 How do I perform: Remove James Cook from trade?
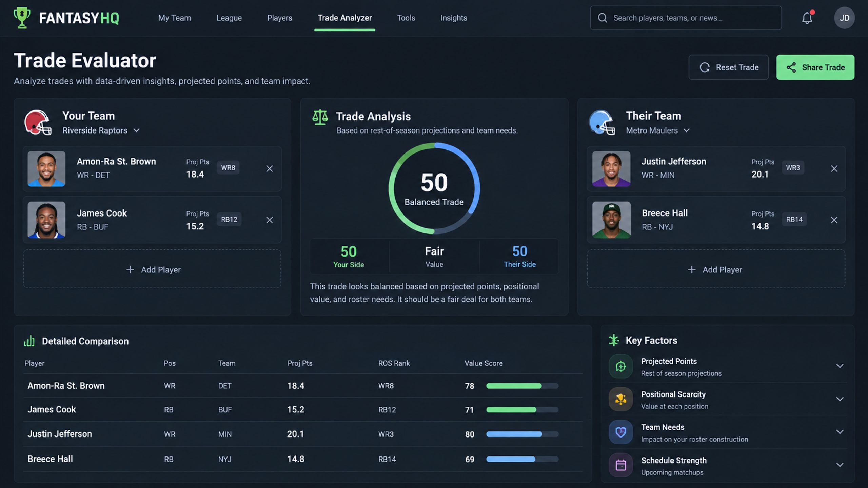coord(270,220)
